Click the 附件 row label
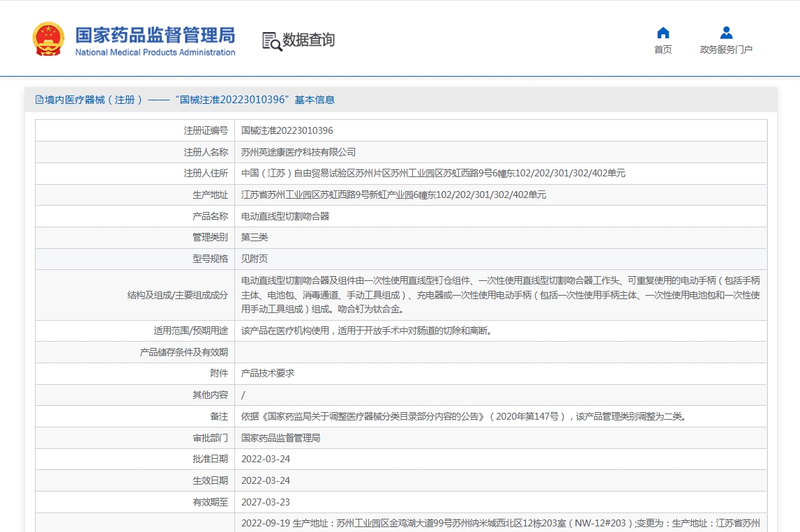This screenshot has width=800, height=532. 219,373
